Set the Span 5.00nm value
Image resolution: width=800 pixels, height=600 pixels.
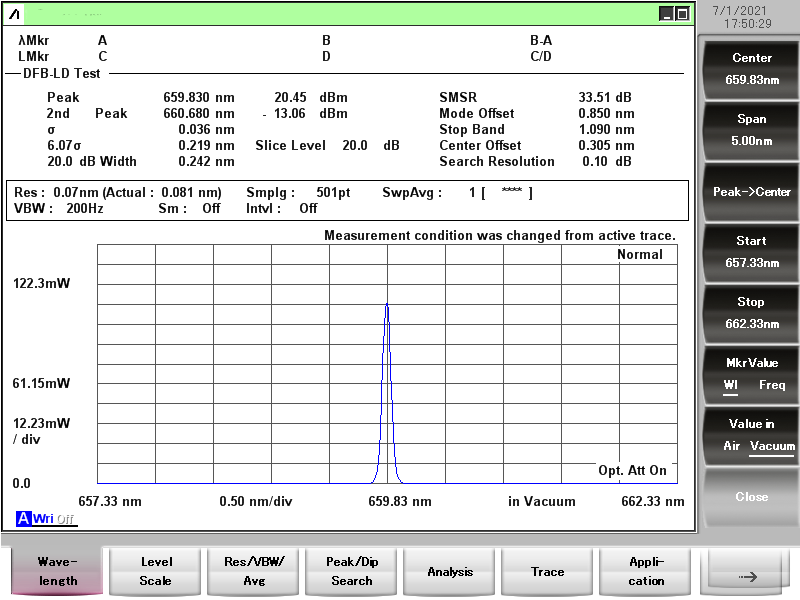point(752,130)
